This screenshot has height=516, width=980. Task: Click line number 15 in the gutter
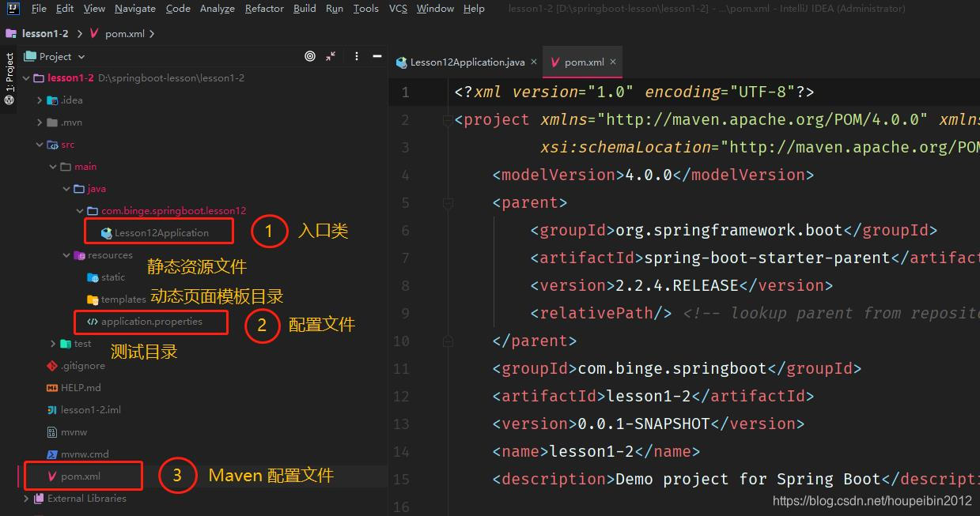(401, 480)
